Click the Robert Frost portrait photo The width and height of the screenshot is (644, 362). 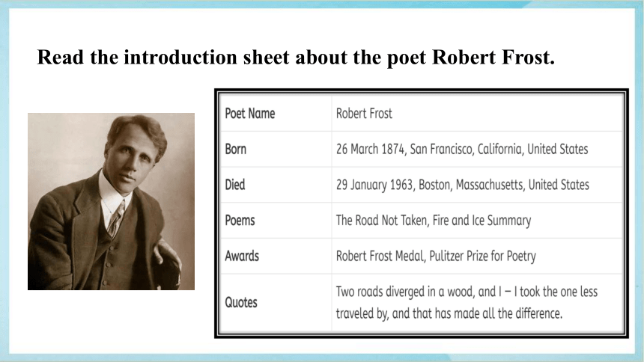click(111, 201)
